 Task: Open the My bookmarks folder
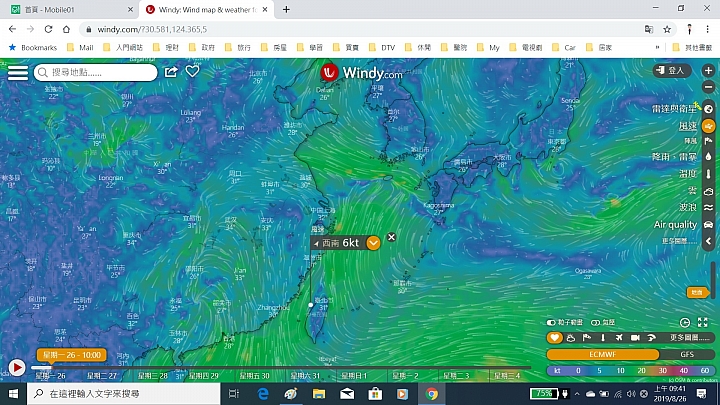point(488,47)
